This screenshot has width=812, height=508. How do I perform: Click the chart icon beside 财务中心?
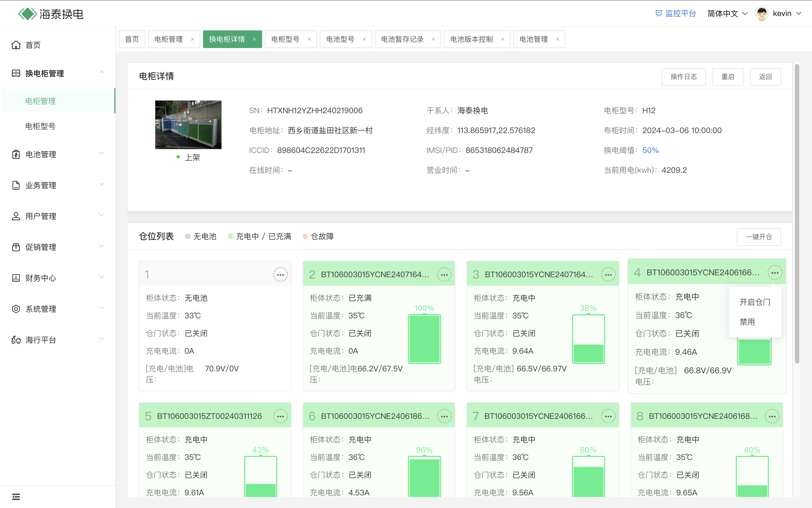pyautogui.click(x=16, y=278)
